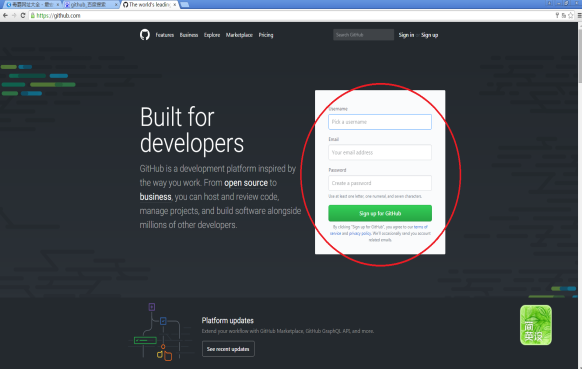The width and height of the screenshot is (583, 370).
Task: Click the Platform updates illustration
Action: point(160,331)
